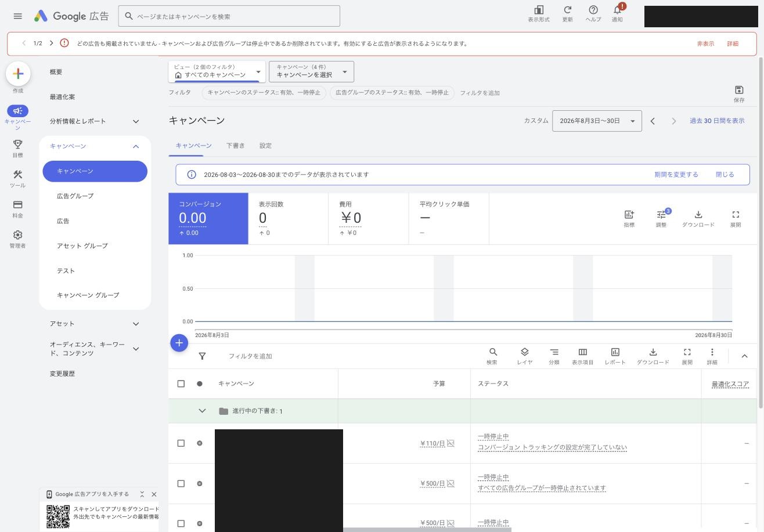The width and height of the screenshot is (764, 532).
Task: Collapse the 進行中の下書き group row
Action: tap(202, 411)
